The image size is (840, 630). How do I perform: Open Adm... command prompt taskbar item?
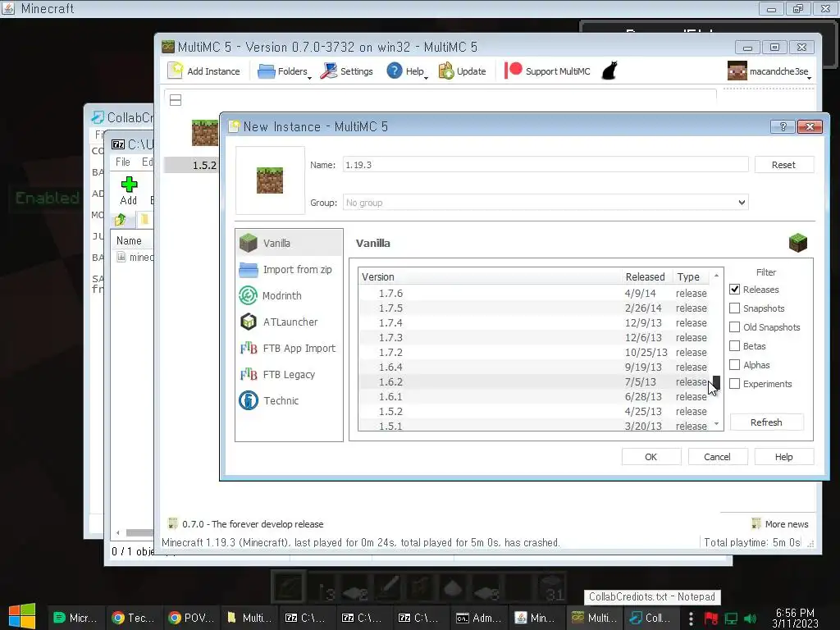click(477, 618)
